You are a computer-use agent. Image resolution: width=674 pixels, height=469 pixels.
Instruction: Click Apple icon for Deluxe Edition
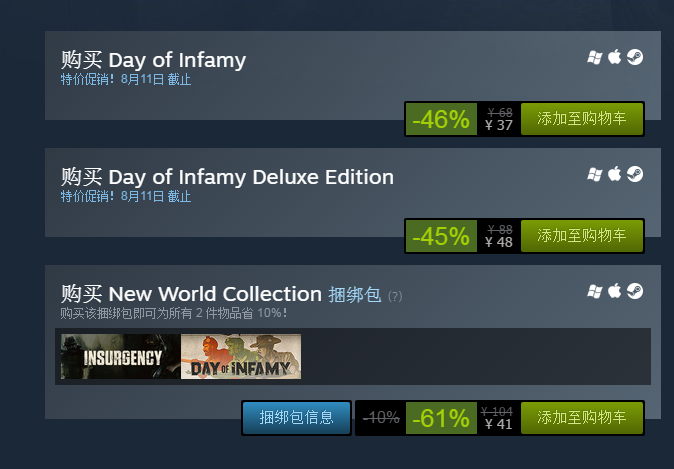615,174
